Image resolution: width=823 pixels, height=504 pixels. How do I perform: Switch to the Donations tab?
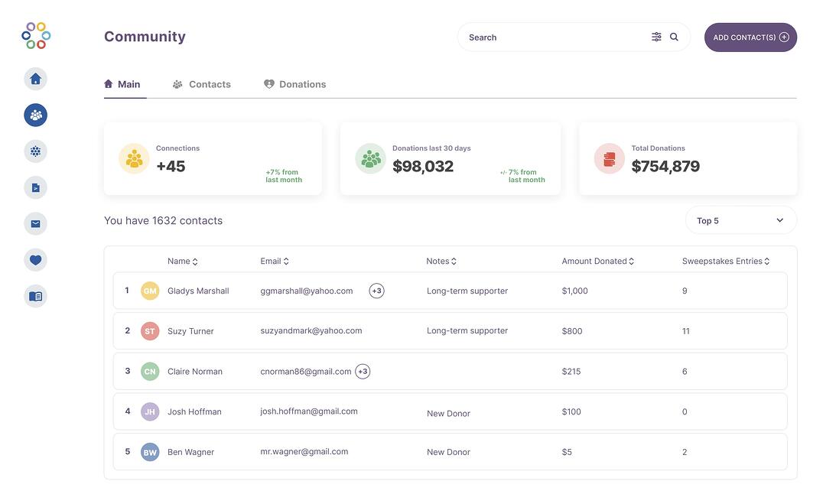point(295,84)
